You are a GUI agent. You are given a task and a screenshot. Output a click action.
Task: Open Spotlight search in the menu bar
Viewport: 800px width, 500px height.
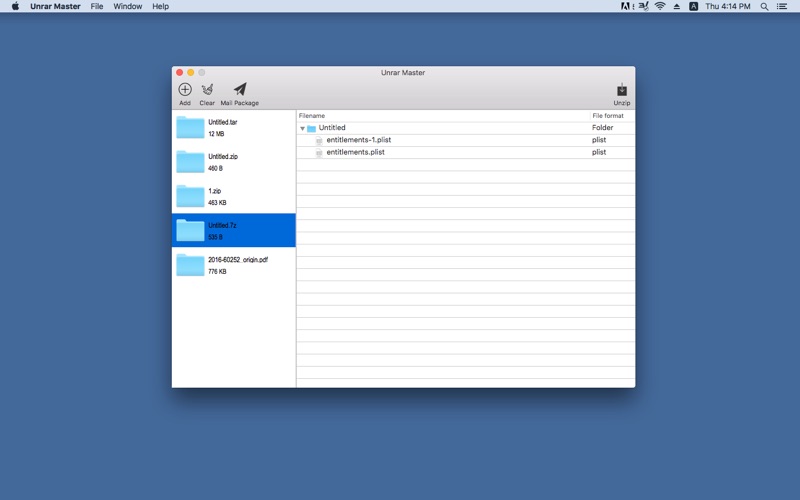point(764,7)
